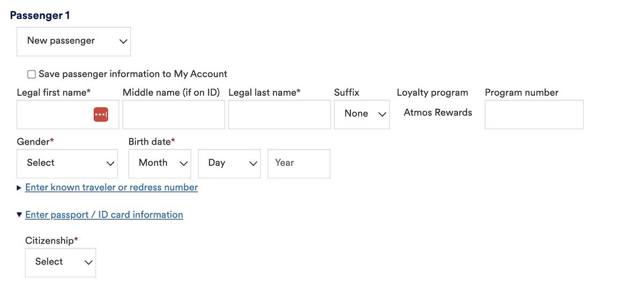644x288 pixels.
Task: Open the Gender select dropdown
Action: pyautogui.click(x=67, y=163)
